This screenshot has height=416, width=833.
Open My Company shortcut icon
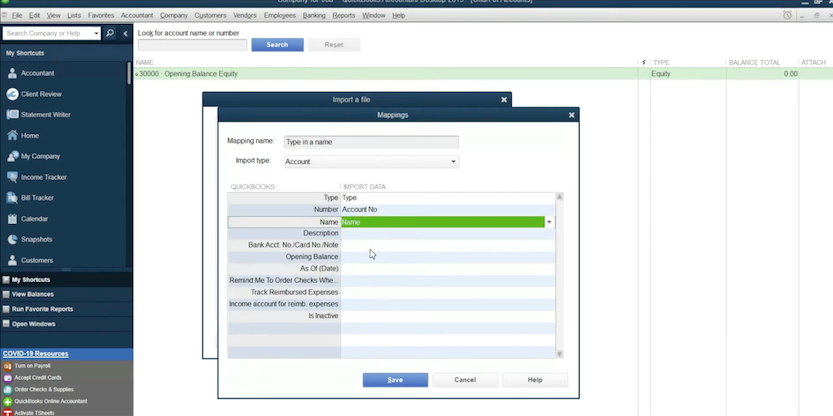[12, 156]
